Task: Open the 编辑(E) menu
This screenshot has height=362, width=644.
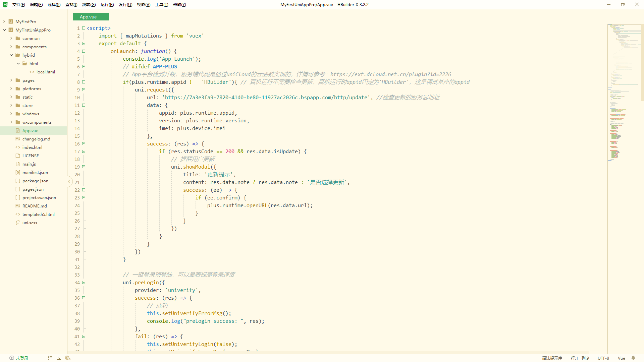Action: [36, 5]
